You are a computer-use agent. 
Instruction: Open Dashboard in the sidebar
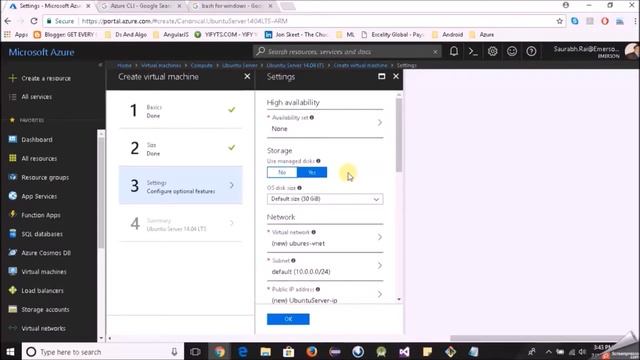click(37, 140)
